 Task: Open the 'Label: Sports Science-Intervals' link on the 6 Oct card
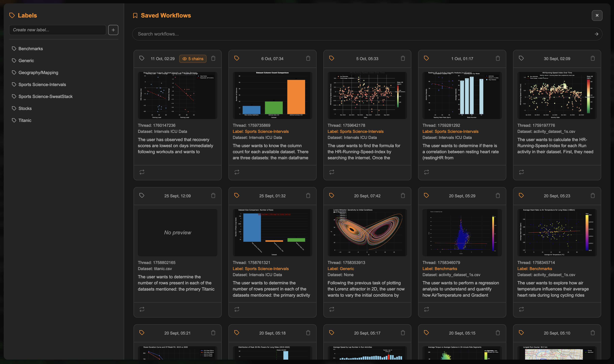[x=261, y=131]
